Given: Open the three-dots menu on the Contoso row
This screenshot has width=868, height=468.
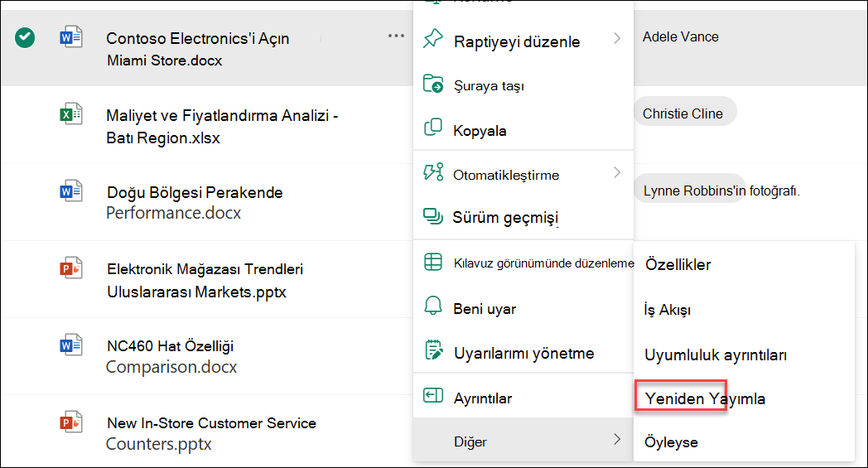Looking at the screenshot, I should (x=396, y=36).
